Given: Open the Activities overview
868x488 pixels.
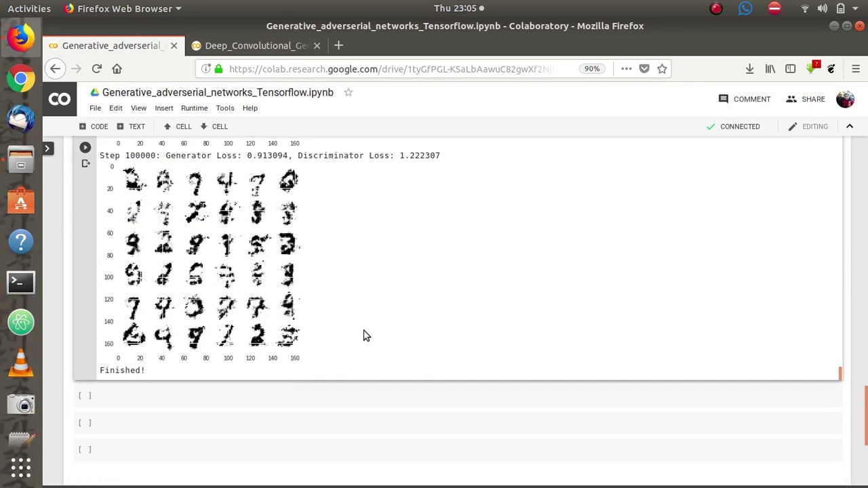Looking at the screenshot, I should tap(29, 8).
